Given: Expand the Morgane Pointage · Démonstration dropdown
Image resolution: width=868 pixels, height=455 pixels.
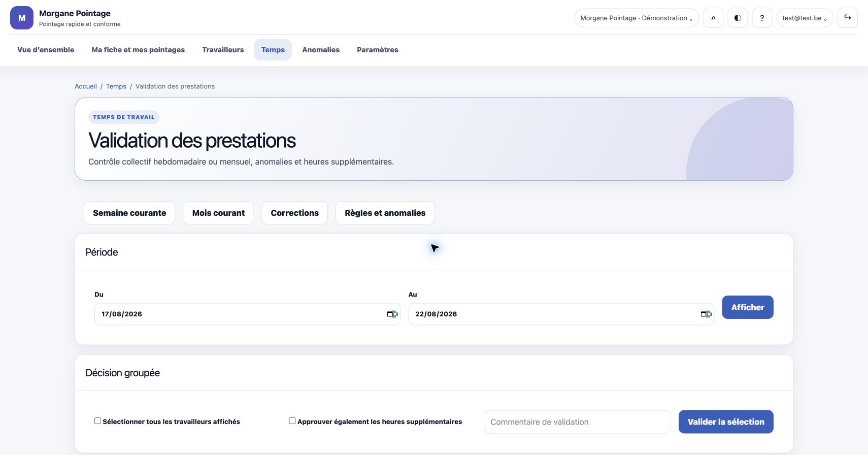Looking at the screenshot, I should (x=637, y=18).
